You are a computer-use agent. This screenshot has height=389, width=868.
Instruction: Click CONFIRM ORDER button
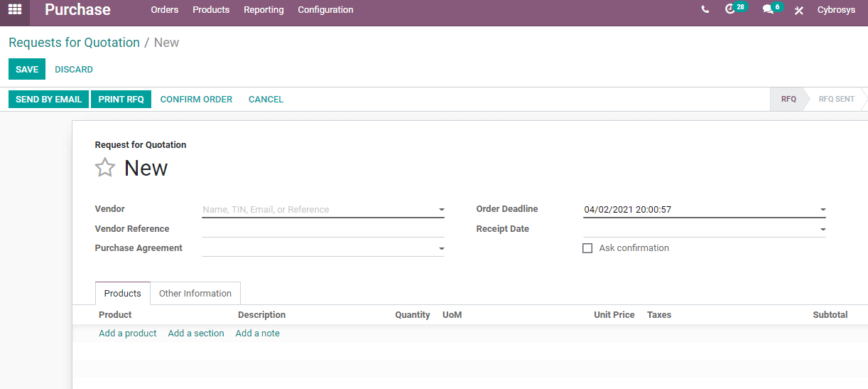click(x=196, y=100)
